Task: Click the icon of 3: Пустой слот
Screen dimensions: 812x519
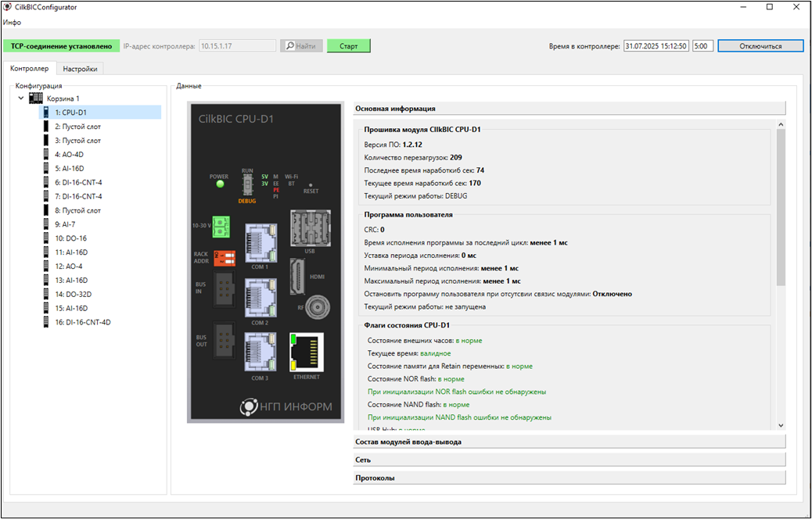Action: tap(46, 140)
